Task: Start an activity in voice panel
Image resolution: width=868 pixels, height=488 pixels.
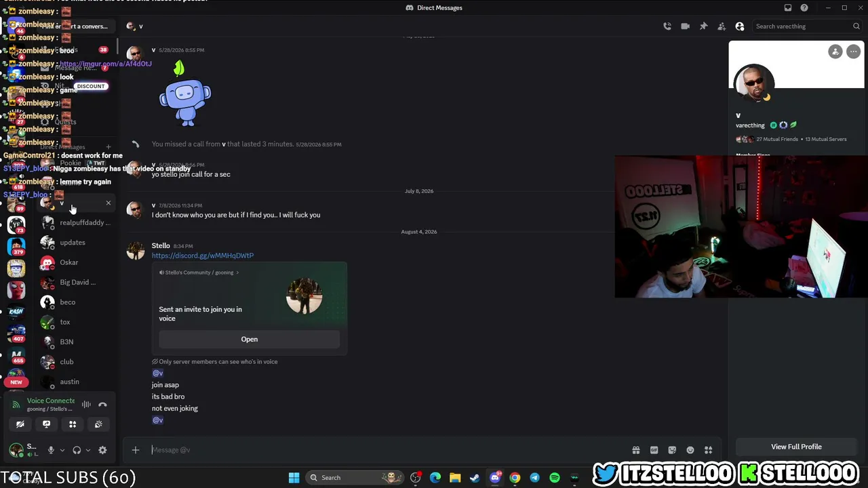Action: (73, 424)
